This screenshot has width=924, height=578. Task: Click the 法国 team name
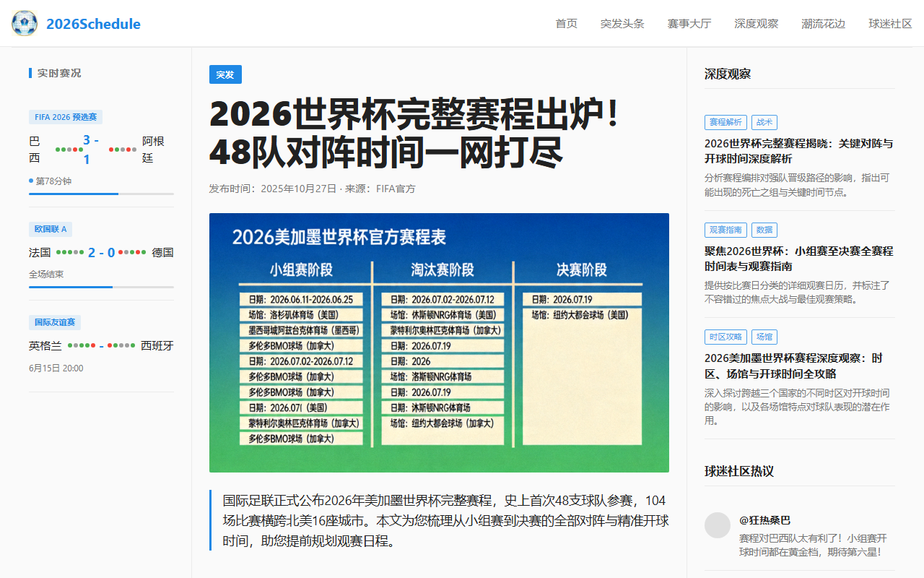click(x=40, y=252)
